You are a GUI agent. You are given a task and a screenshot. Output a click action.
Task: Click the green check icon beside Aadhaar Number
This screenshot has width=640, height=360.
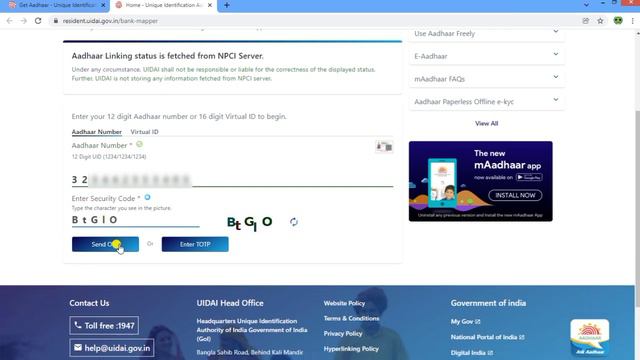[140, 144]
